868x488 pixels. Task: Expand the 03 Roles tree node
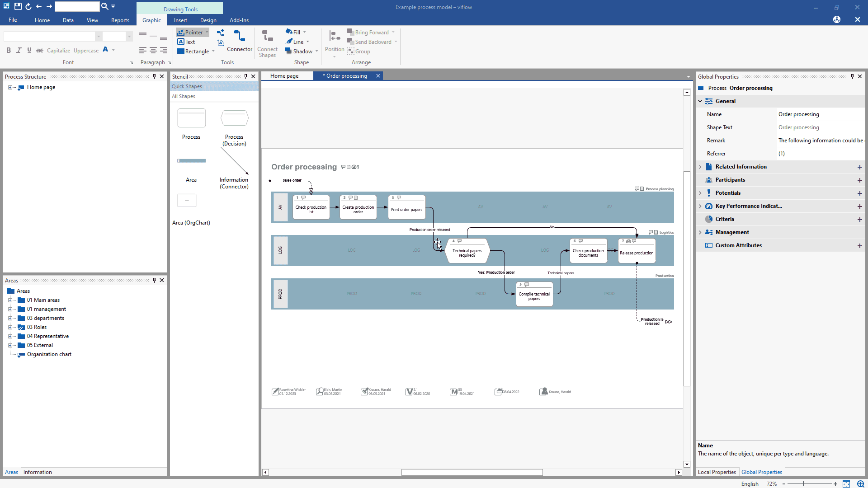tap(10, 327)
